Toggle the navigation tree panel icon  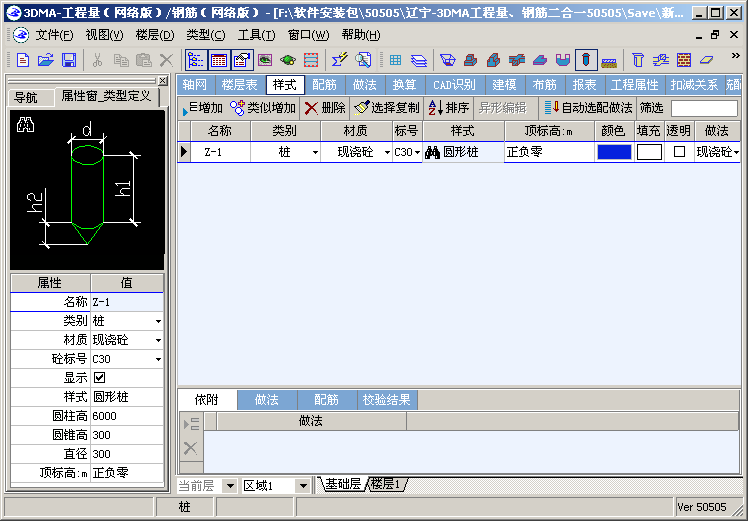pos(196,60)
